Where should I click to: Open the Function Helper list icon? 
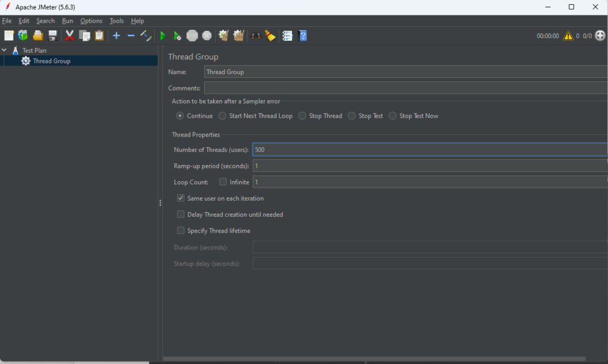click(x=287, y=36)
